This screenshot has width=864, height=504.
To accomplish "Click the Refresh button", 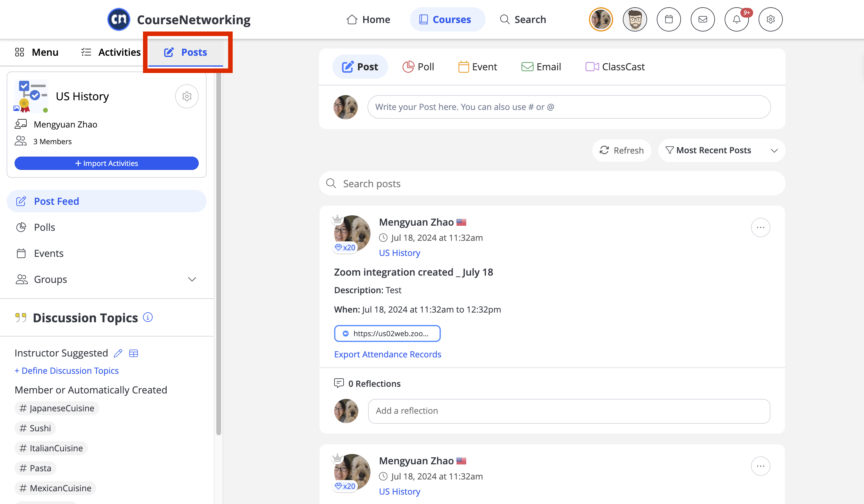I will click(x=621, y=150).
